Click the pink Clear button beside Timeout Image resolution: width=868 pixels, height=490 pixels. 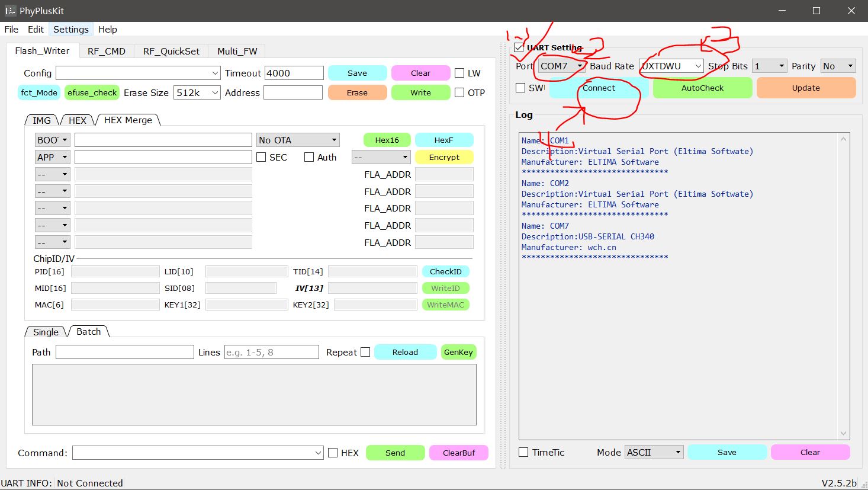coord(420,73)
